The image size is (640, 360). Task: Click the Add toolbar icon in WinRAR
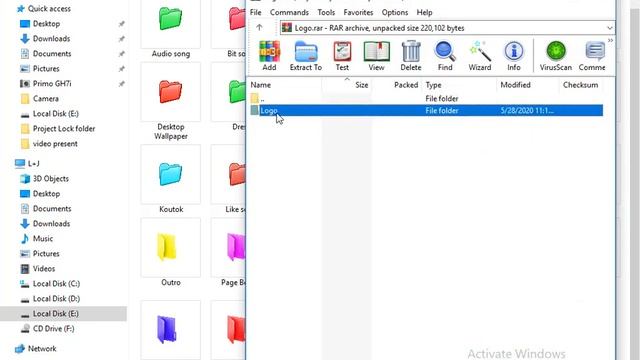(269, 56)
